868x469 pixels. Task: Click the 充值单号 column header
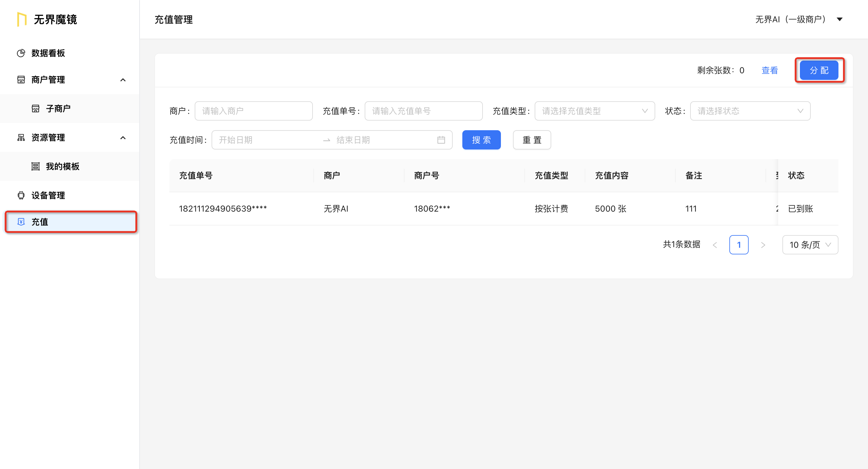[196, 175]
